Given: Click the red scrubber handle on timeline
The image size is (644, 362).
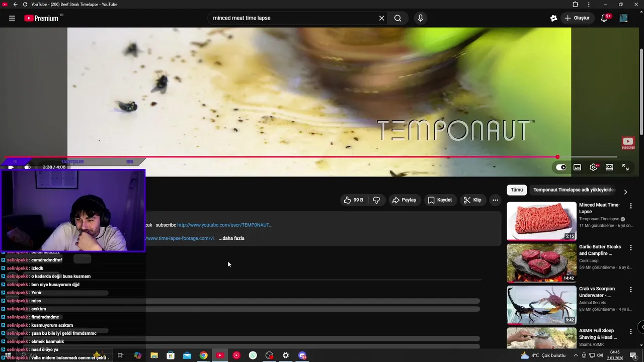Looking at the screenshot, I should coord(557,157).
